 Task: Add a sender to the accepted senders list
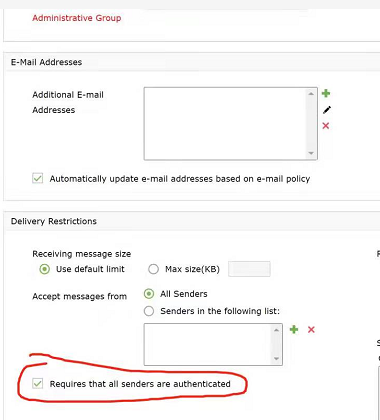[294, 330]
